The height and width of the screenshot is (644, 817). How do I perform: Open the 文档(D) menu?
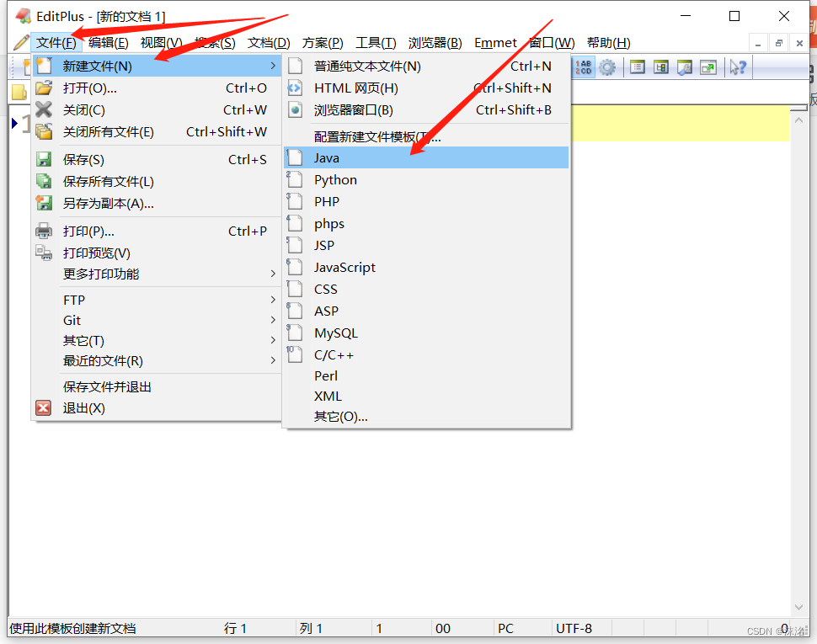point(269,43)
